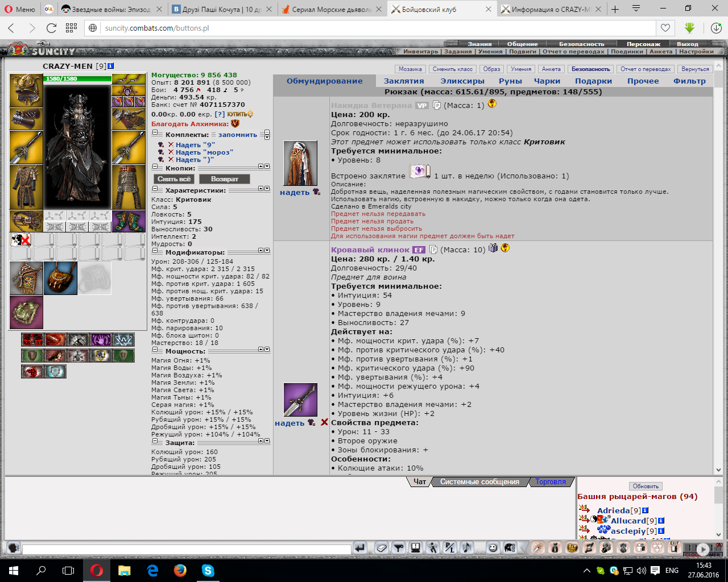Screen dimensions: 728x582
Task: Open Skype from Windows taskbar
Action: (208, 570)
